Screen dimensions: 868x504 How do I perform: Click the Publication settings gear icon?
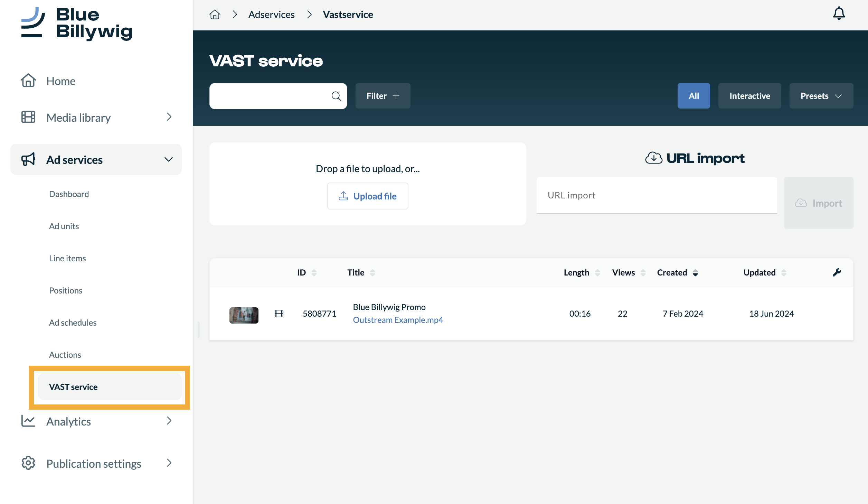point(28,463)
